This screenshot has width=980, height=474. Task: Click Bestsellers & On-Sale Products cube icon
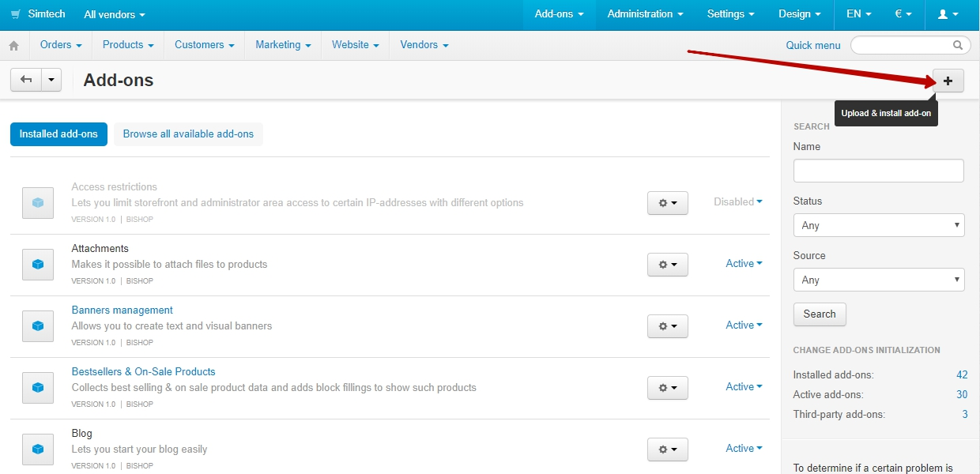click(x=38, y=388)
